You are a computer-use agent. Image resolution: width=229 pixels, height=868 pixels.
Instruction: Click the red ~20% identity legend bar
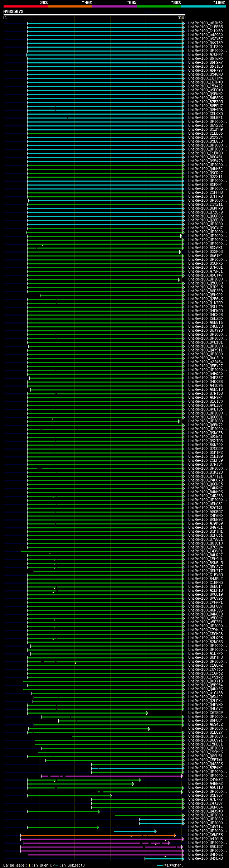(x=25, y=6)
